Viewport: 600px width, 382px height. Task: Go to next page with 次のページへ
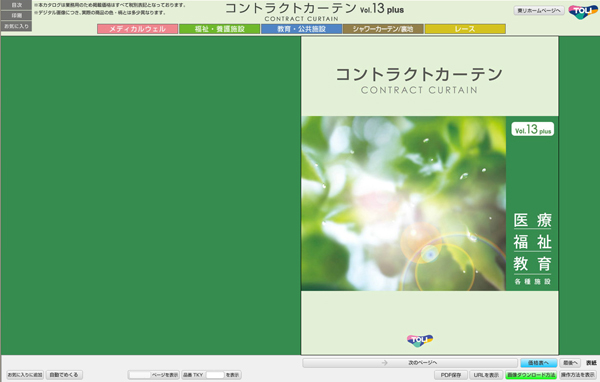(410, 362)
